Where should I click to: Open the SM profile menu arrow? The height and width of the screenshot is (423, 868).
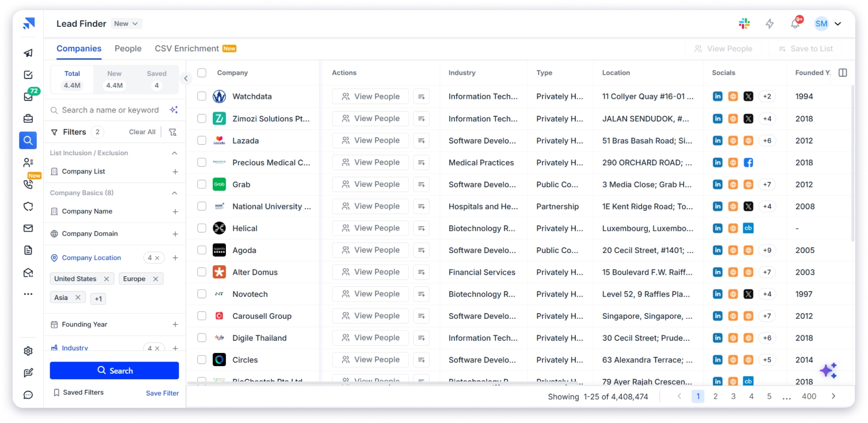[838, 24]
